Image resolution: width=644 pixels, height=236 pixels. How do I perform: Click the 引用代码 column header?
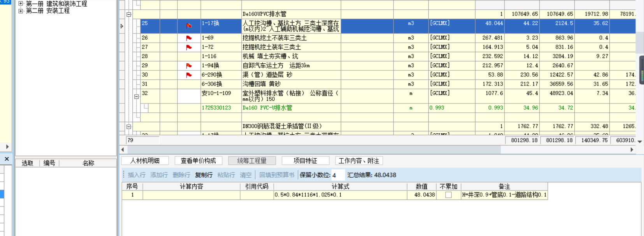pyautogui.click(x=257, y=187)
